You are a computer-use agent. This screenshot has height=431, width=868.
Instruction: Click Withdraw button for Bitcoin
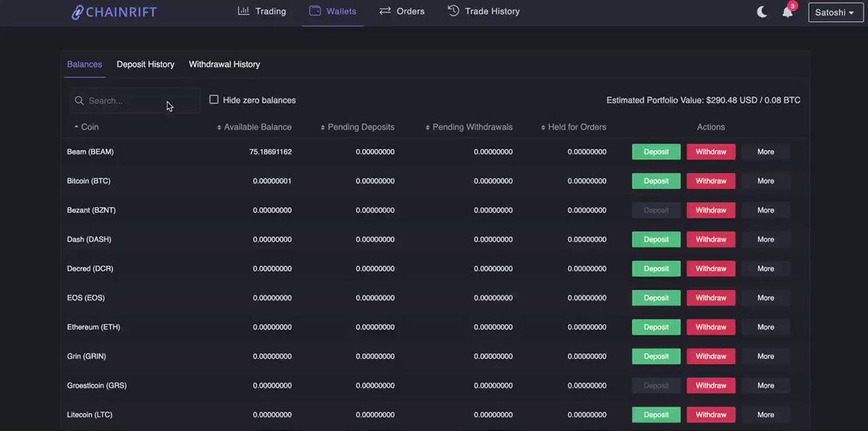(x=711, y=181)
